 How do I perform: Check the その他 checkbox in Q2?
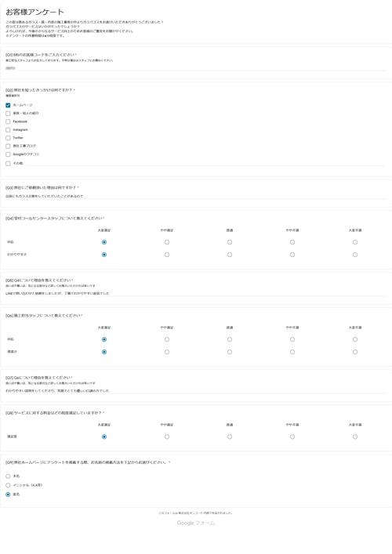point(8,164)
